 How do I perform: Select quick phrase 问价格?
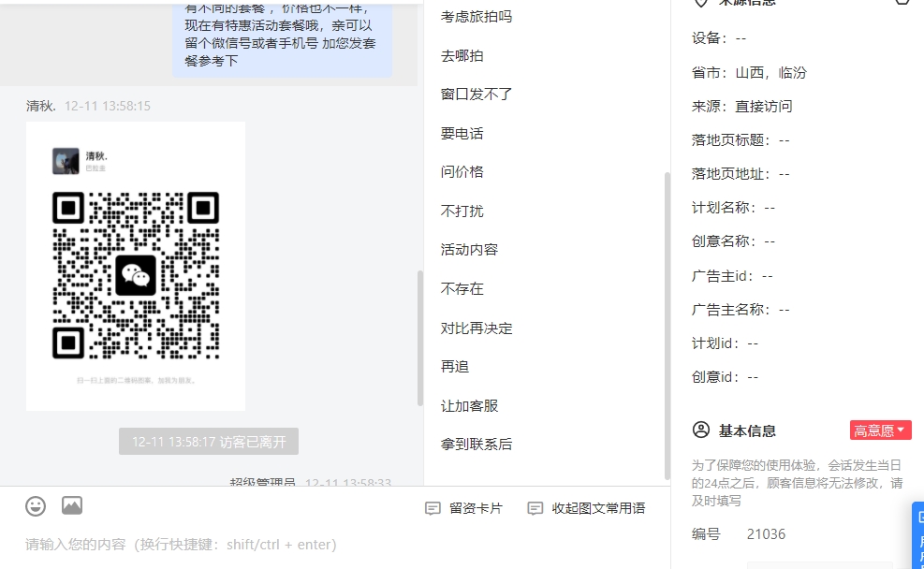(x=462, y=172)
